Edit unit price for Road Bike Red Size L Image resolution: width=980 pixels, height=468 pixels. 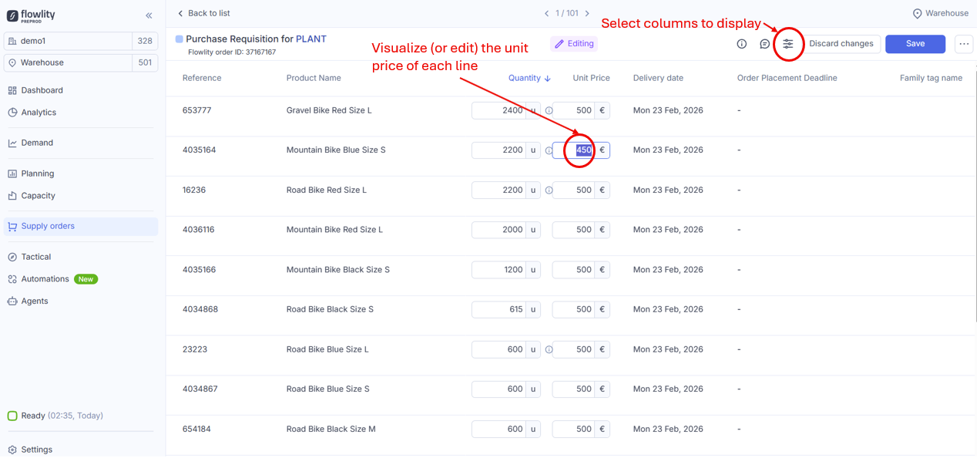(574, 190)
